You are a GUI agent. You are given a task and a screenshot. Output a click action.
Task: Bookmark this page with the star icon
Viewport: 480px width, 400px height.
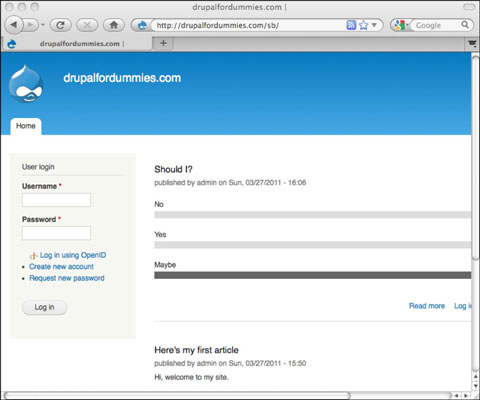[363, 25]
